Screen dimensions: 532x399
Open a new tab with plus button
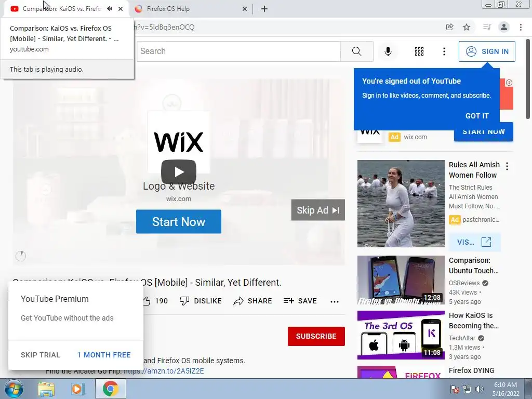tap(264, 9)
